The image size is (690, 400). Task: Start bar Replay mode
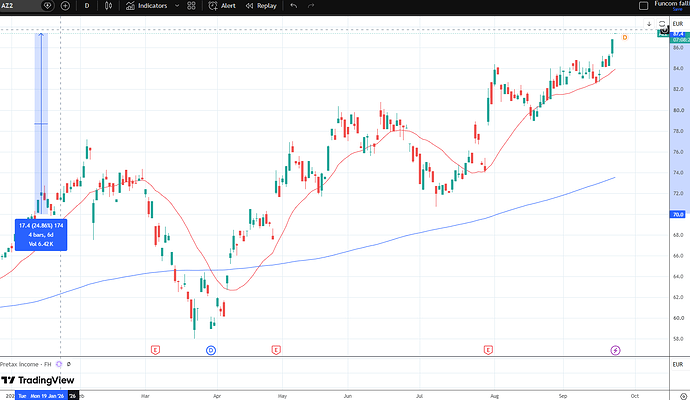point(261,6)
